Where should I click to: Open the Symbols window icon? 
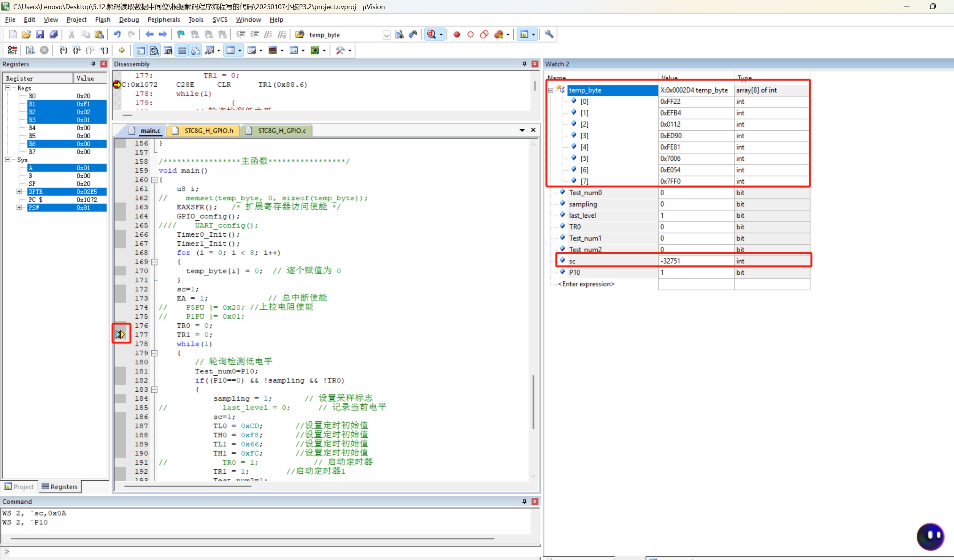[x=168, y=50]
